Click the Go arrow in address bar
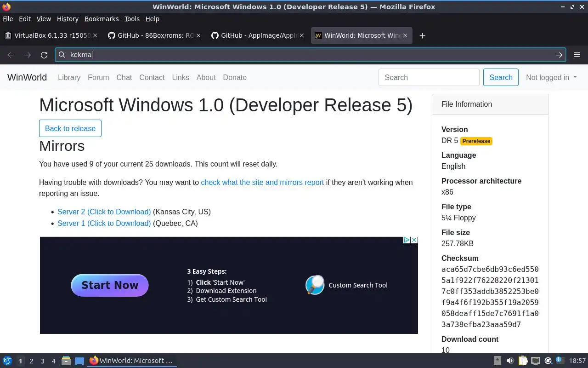This screenshot has height=368, width=588. [x=559, y=55]
